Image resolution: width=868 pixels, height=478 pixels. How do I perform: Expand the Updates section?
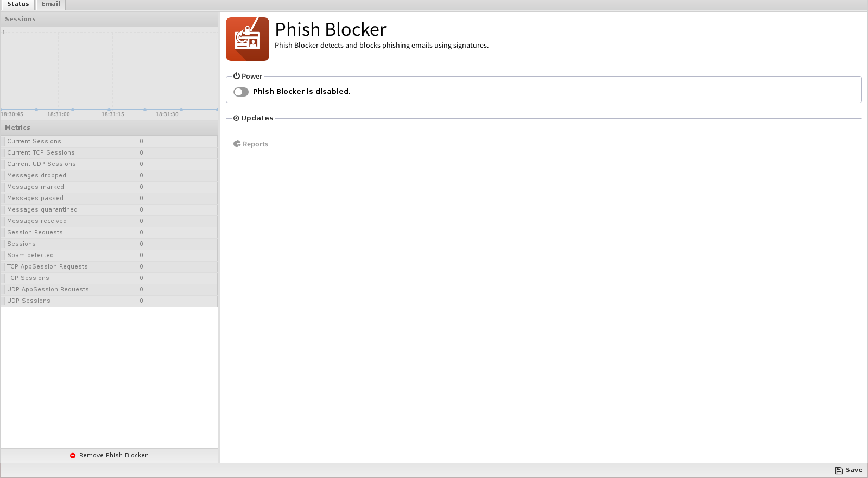[257, 118]
